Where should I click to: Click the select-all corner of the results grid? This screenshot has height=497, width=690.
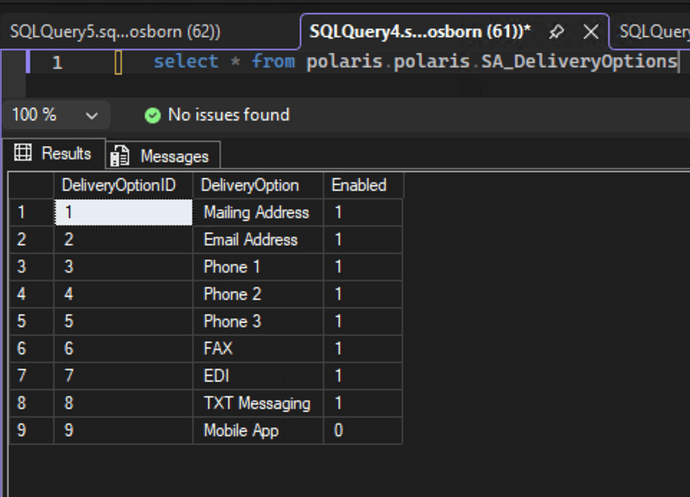31,185
